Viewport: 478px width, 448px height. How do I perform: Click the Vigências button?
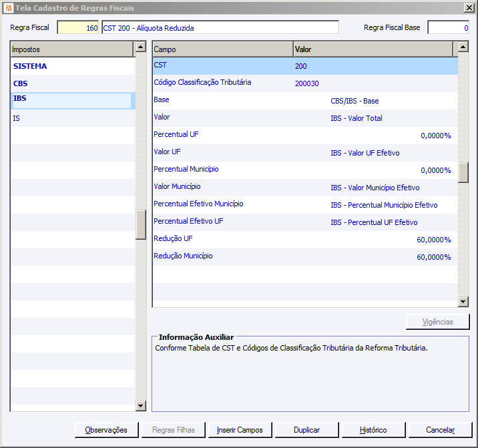click(x=437, y=322)
